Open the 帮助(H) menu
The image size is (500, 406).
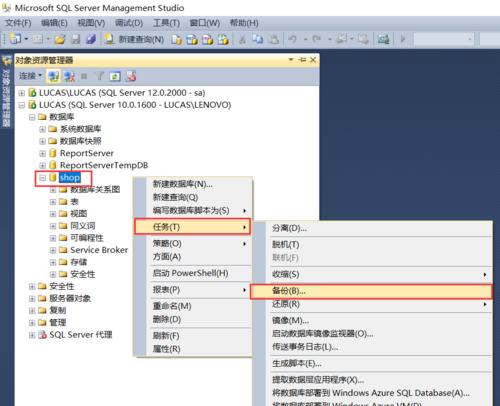tap(244, 23)
